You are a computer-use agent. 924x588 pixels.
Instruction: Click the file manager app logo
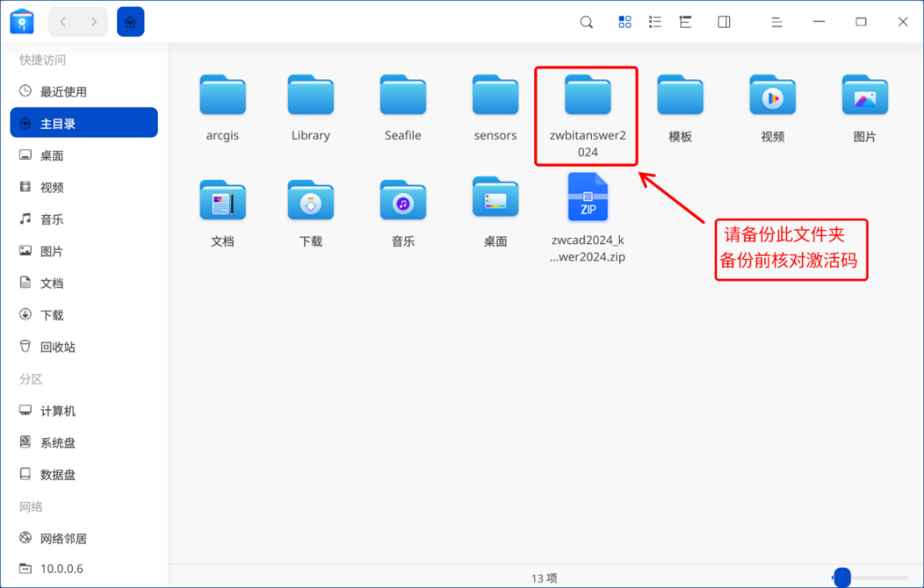(x=22, y=22)
